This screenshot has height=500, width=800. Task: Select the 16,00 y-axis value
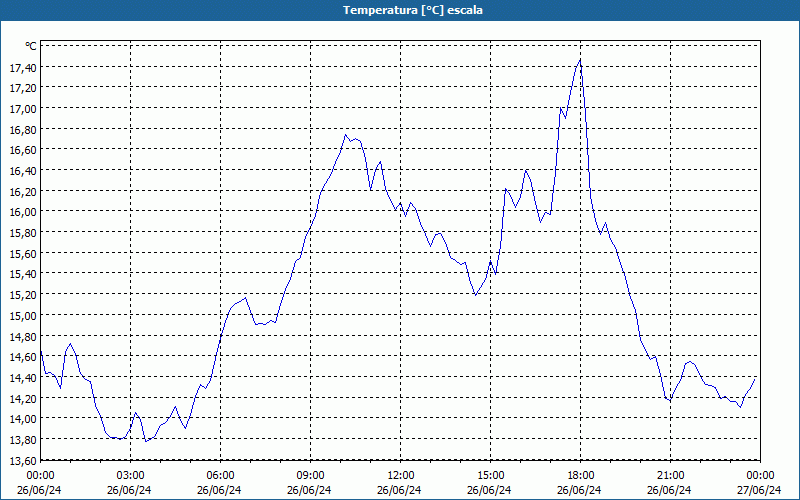pyautogui.click(x=23, y=212)
